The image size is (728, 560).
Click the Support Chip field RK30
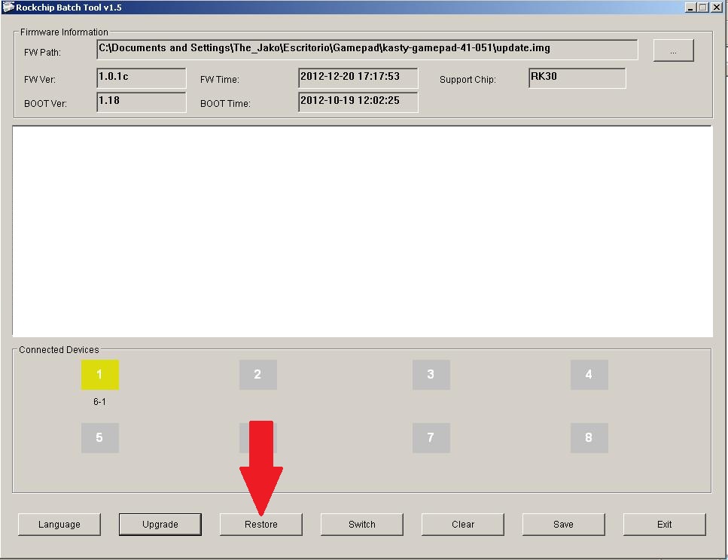[577, 78]
